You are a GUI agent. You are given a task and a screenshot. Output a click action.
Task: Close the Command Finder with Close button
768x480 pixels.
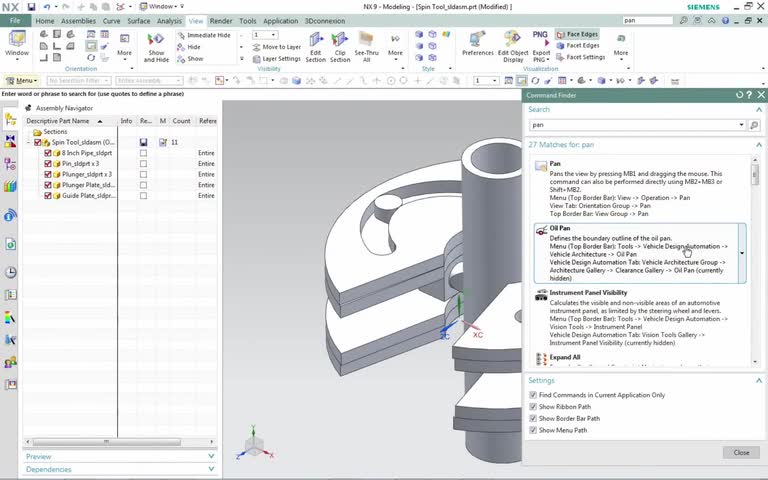pos(741,453)
